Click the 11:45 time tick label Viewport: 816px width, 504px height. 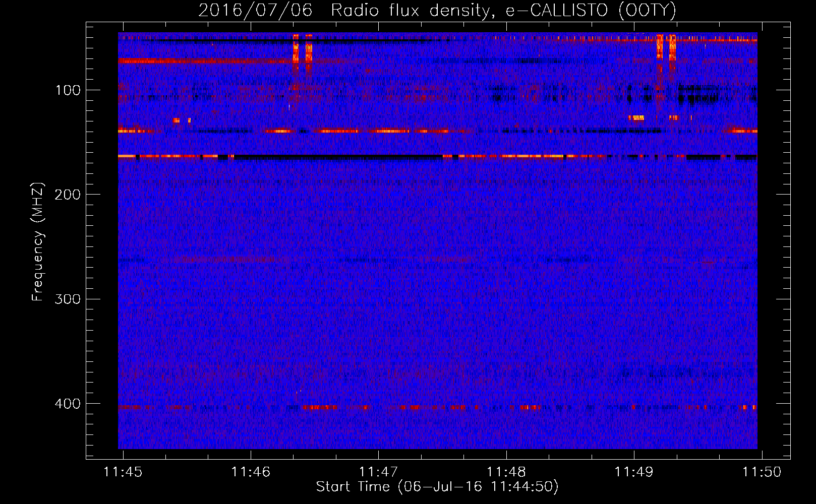pyautogui.click(x=123, y=472)
